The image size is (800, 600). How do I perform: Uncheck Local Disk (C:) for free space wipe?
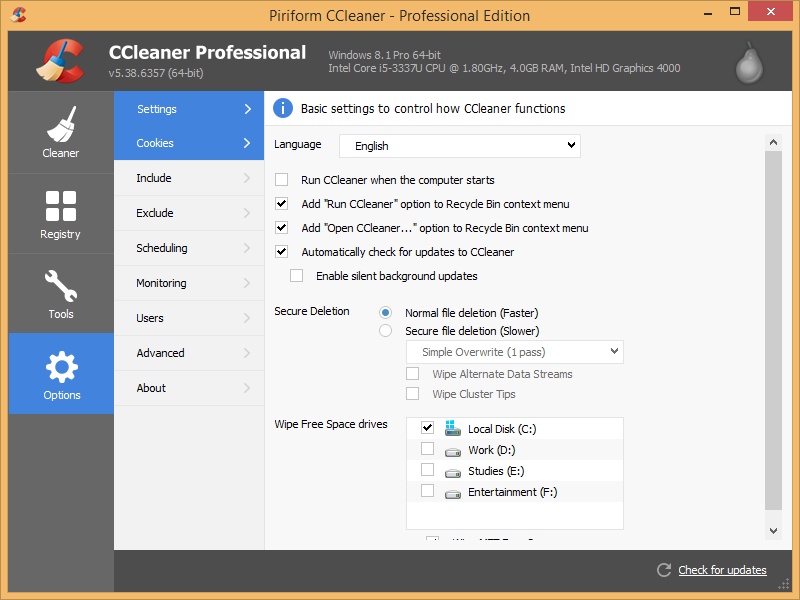tap(428, 428)
